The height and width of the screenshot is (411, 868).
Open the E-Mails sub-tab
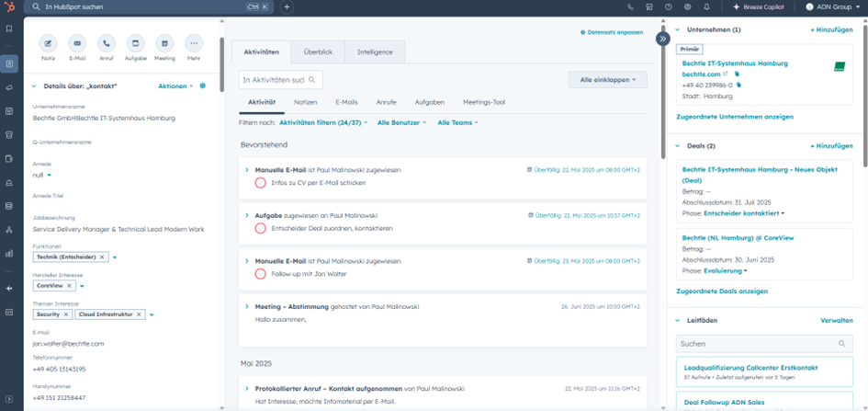[x=346, y=102]
